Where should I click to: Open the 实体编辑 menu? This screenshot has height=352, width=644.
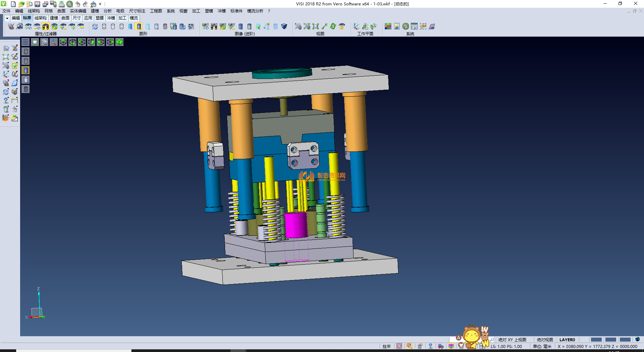[78, 11]
